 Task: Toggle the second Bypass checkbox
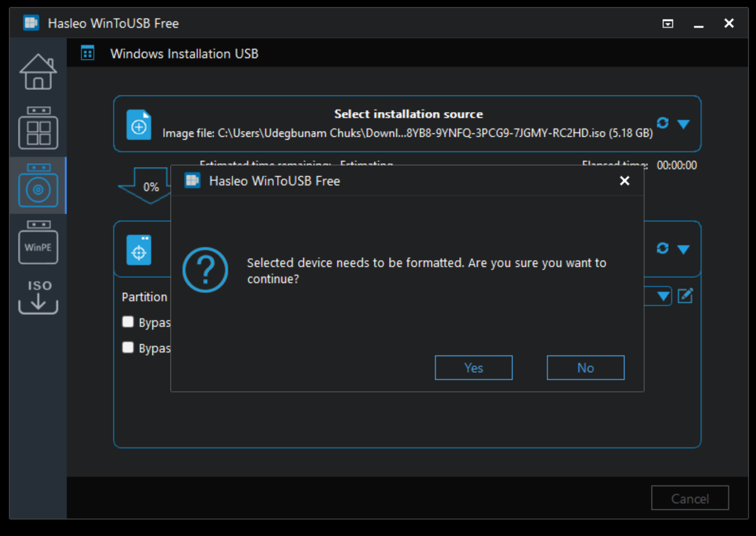[128, 347]
